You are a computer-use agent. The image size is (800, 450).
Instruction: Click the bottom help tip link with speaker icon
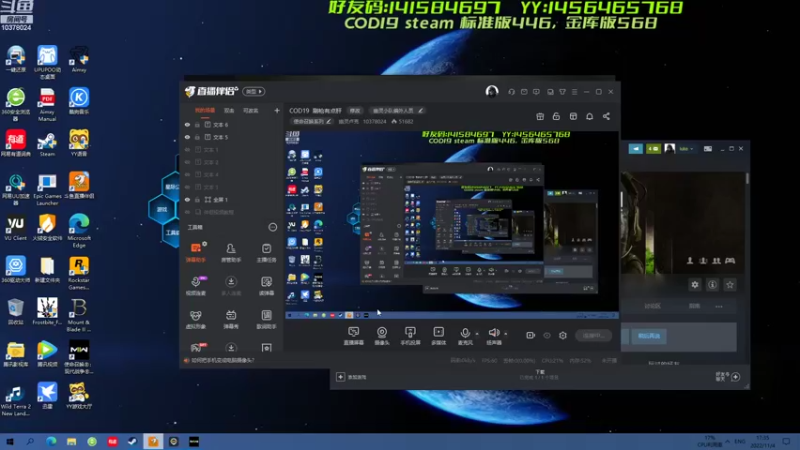click(x=219, y=360)
